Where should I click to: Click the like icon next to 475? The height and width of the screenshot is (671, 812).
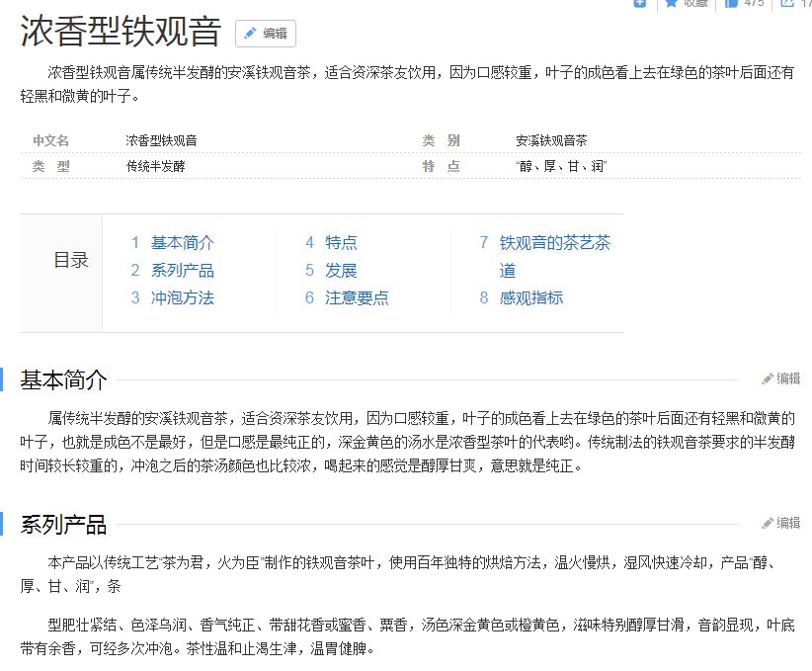pos(731,3)
